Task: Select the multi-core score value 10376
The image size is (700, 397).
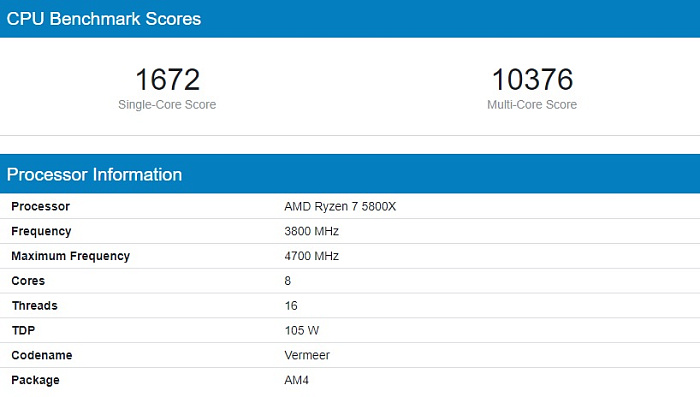Action: pyautogui.click(x=532, y=79)
